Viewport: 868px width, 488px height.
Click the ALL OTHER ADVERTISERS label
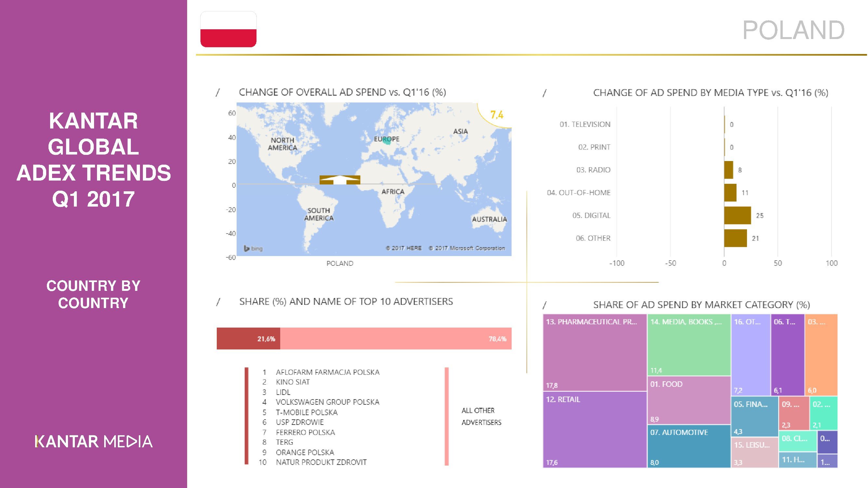[481, 416]
